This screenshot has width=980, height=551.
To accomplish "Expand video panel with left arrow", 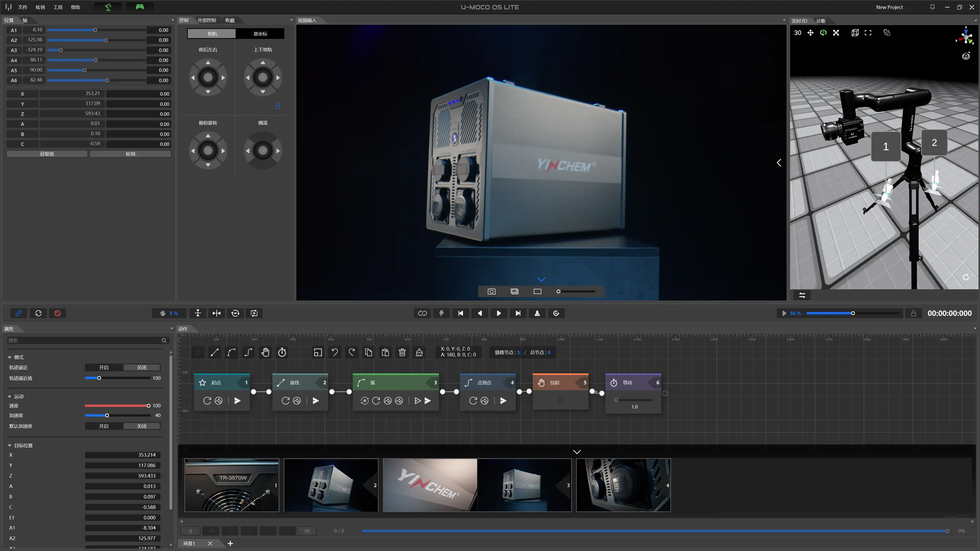I will pyautogui.click(x=779, y=163).
